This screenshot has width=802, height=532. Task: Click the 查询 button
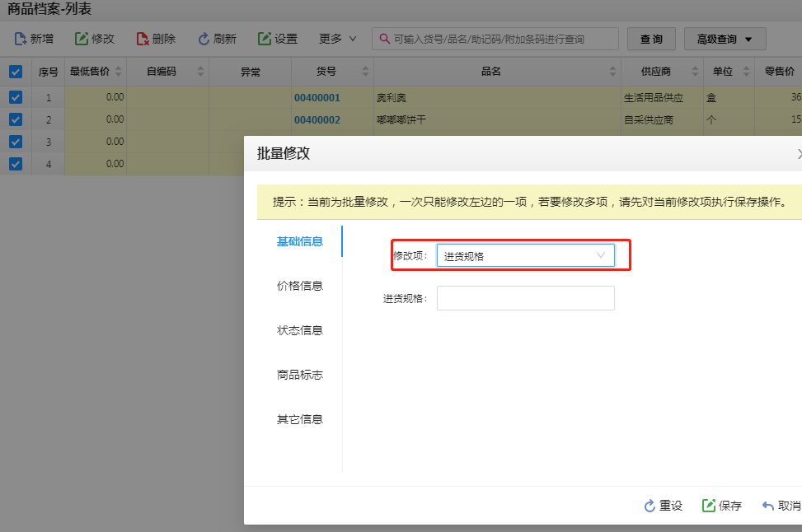coord(651,39)
